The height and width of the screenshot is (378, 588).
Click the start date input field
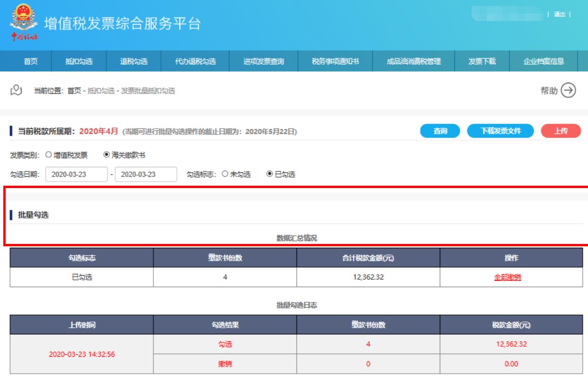coord(76,174)
